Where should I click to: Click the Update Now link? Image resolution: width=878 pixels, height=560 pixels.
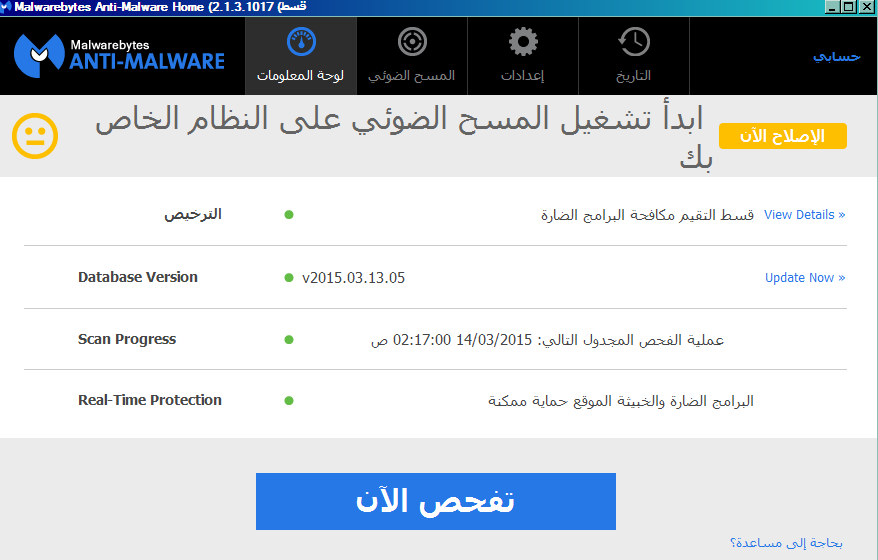coord(804,278)
